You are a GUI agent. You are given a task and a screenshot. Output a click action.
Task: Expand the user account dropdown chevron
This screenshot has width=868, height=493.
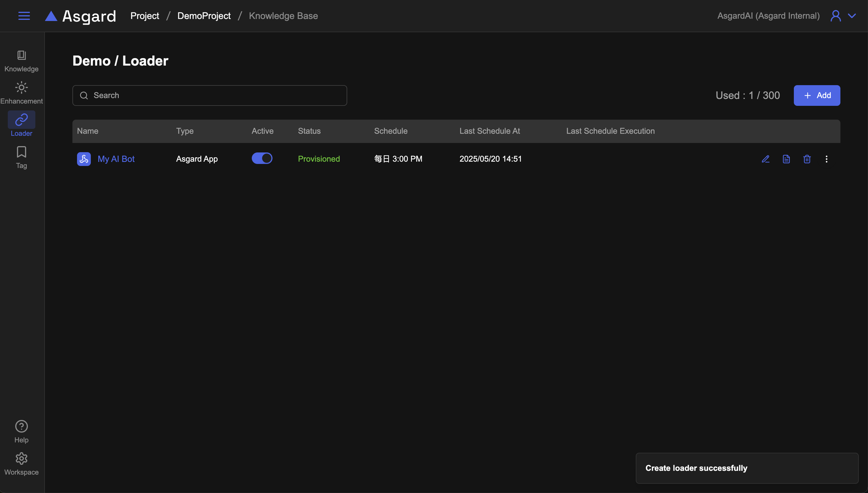pyautogui.click(x=852, y=16)
